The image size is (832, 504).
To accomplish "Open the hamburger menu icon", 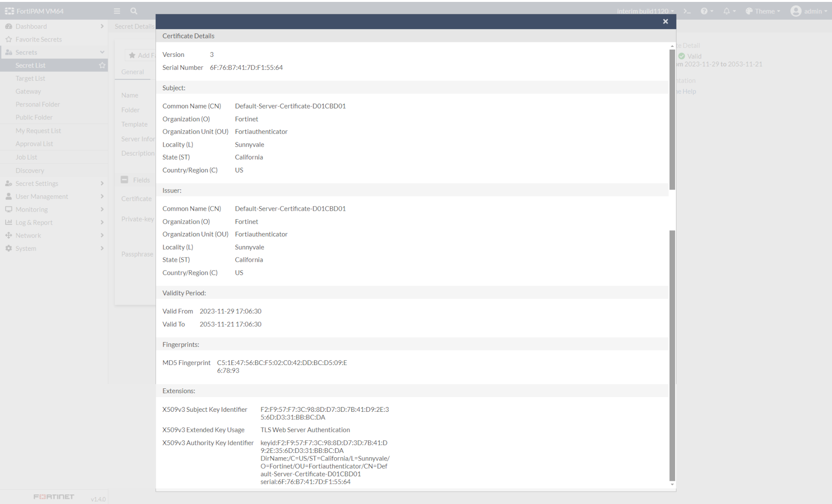I will (x=117, y=11).
